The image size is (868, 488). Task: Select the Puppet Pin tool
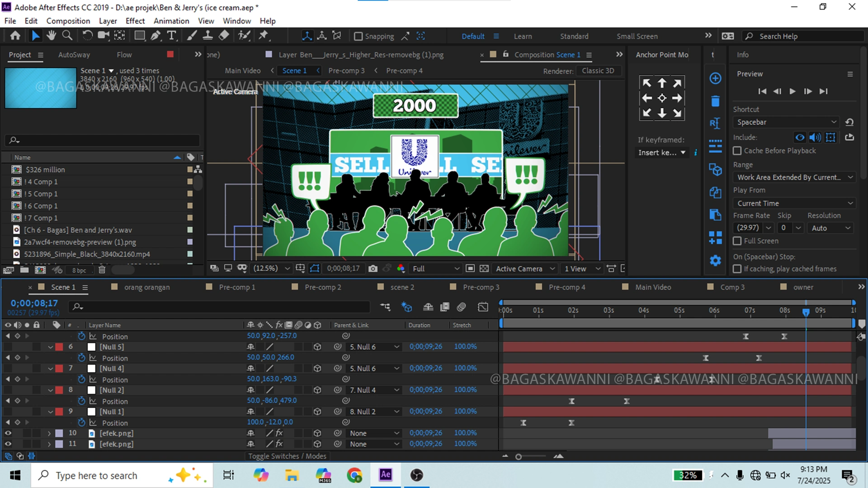264,36
